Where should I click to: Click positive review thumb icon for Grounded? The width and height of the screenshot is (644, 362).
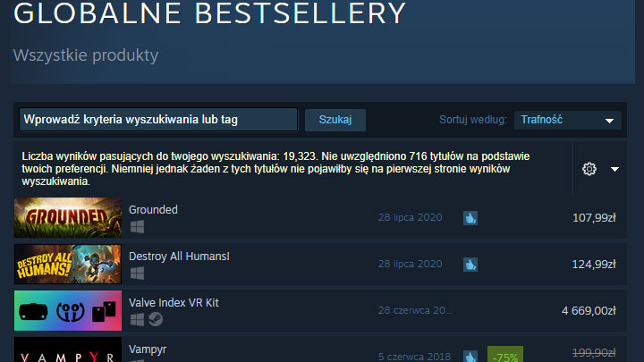pyautogui.click(x=470, y=218)
